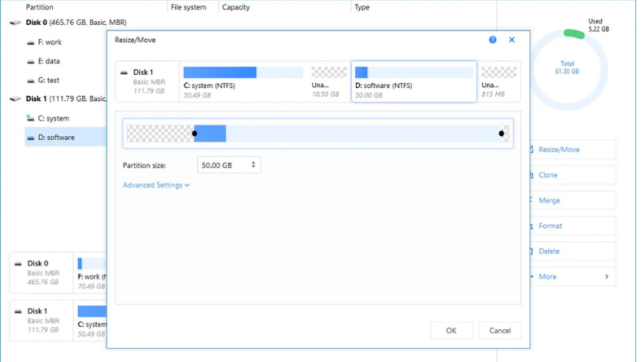Viewport: 644px width, 362px height.
Task: Choose the Format option in the side panel
Action: tap(550, 226)
